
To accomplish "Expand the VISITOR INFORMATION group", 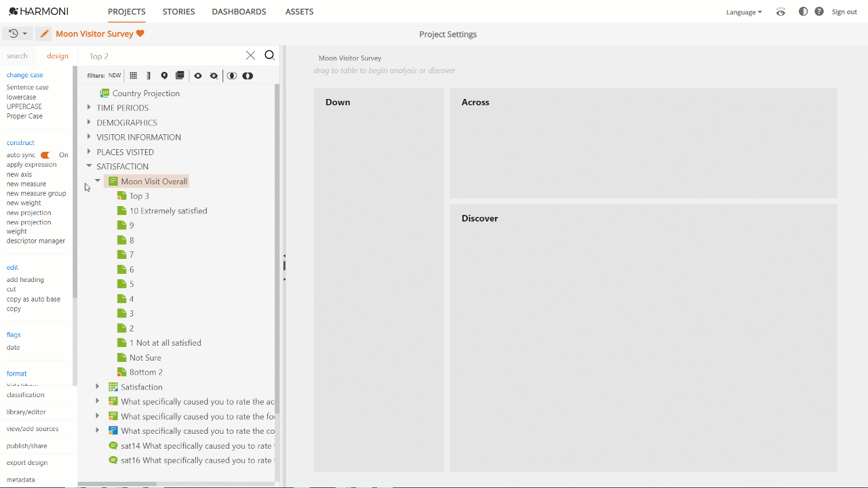I will (89, 136).
